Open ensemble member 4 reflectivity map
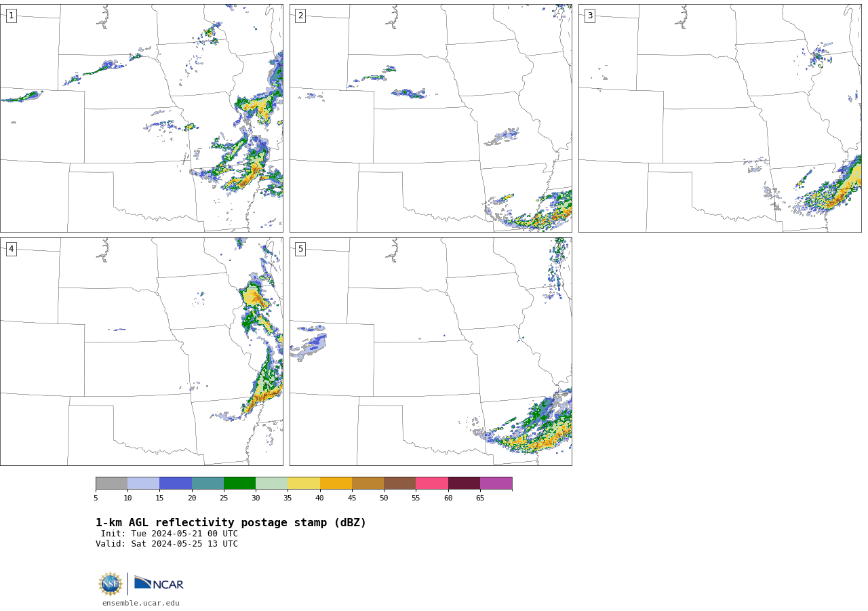 pos(142,351)
